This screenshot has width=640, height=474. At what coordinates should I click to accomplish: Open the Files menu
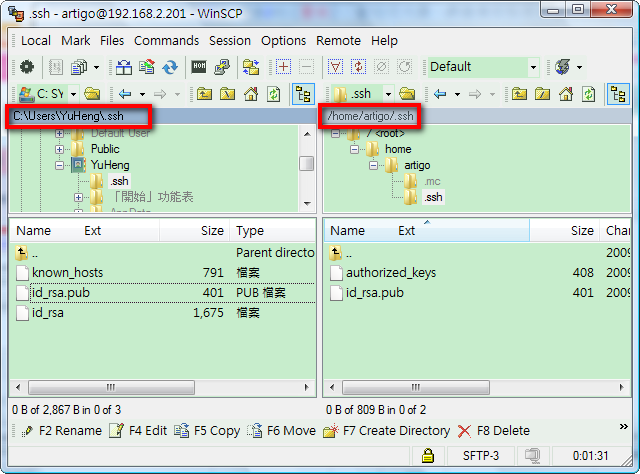click(112, 41)
